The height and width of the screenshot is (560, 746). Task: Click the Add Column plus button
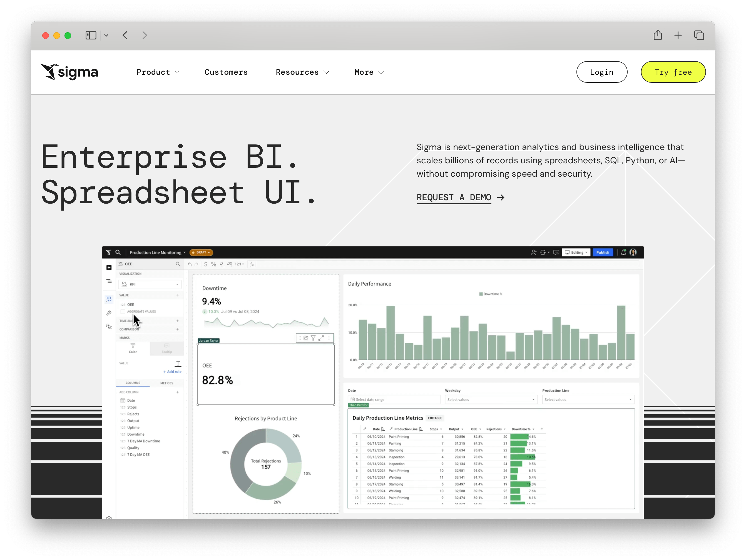click(177, 392)
